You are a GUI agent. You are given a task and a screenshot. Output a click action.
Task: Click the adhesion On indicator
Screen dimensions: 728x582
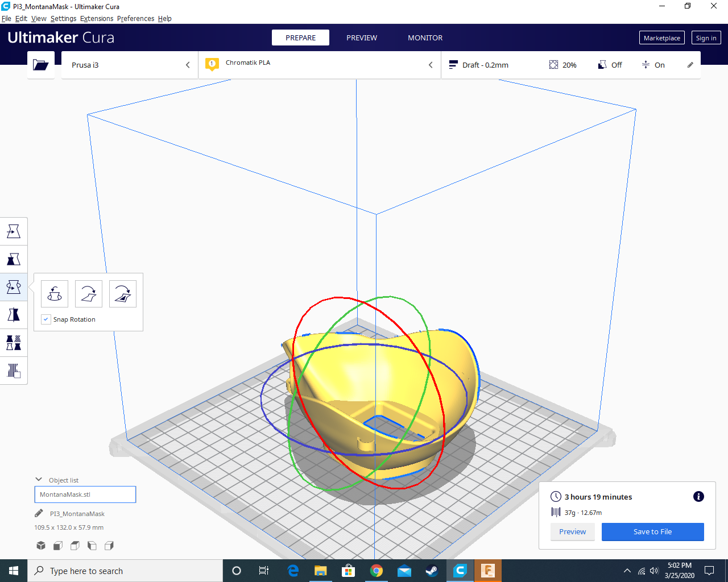(x=653, y=65)
